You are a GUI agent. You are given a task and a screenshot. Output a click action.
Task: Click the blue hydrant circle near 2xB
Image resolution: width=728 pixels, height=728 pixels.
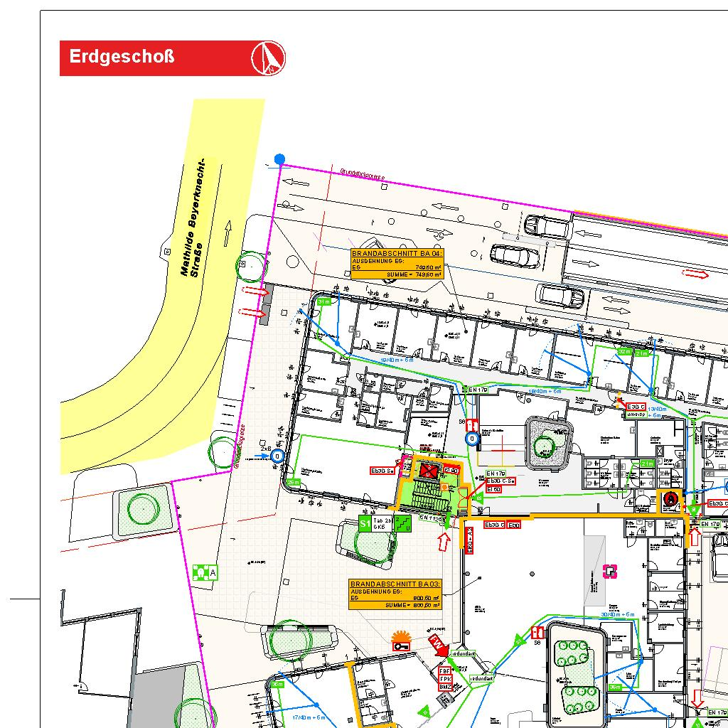pos(278,457)
